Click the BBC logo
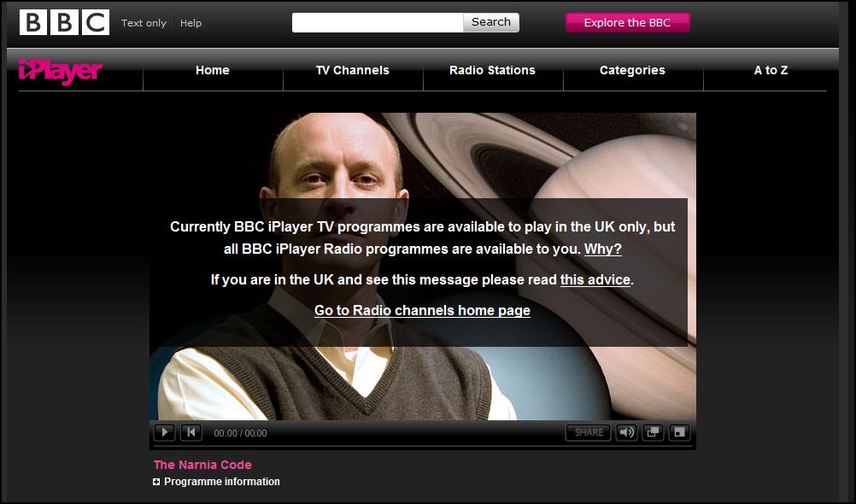The height and width of the screenshot is (504, 856). coord(64,22)
